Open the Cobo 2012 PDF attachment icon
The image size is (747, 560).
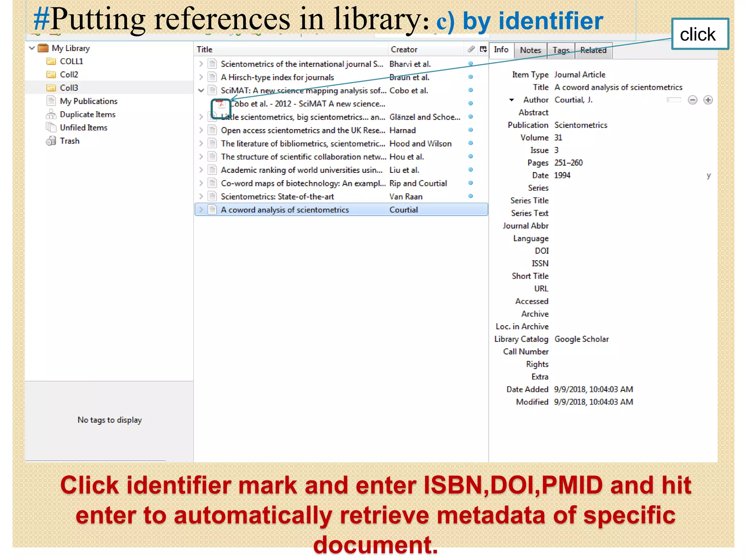[221, 104]
